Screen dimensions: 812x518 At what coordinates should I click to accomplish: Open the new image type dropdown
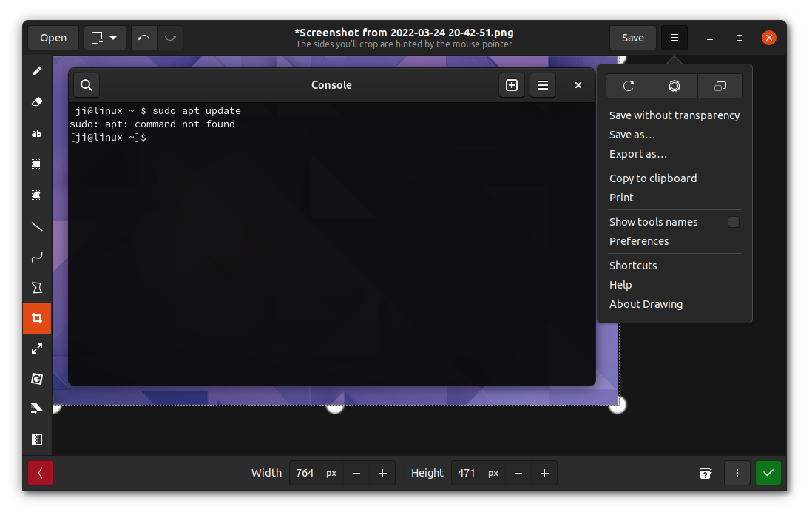point(104,37)
